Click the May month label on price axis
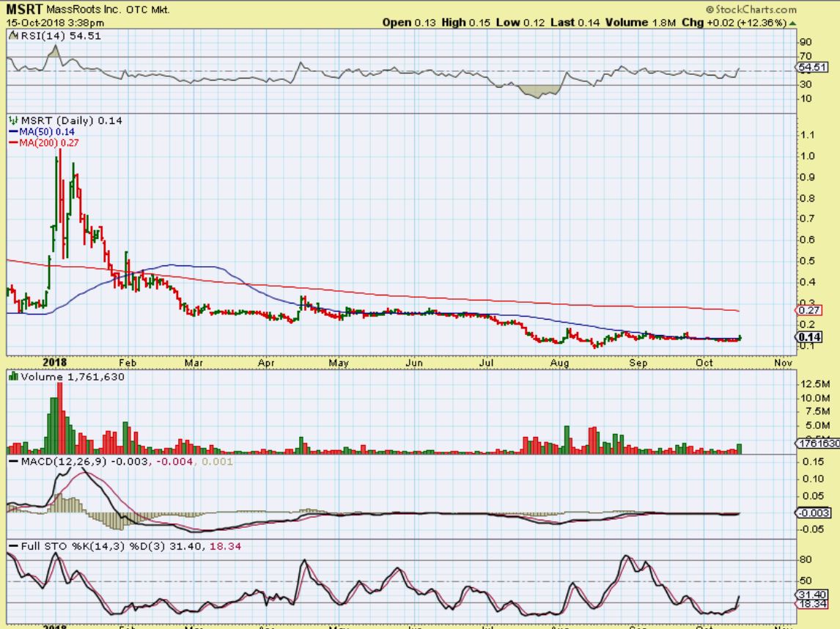Viewport: 840px width, 629px height. pyautogui.click(x=339, y=363)
